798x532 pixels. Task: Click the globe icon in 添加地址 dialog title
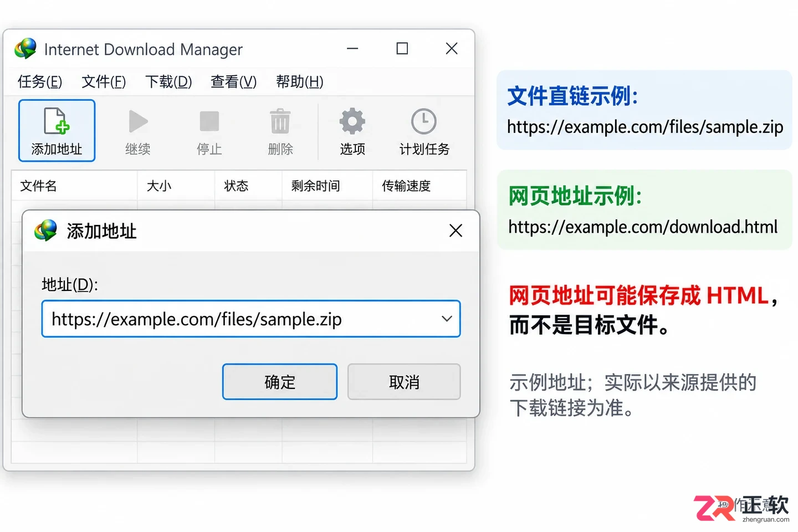click(45, 231)
